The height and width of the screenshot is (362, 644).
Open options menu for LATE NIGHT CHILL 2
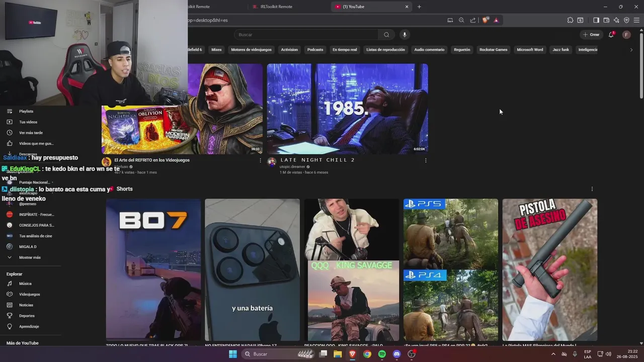[426, 160]
